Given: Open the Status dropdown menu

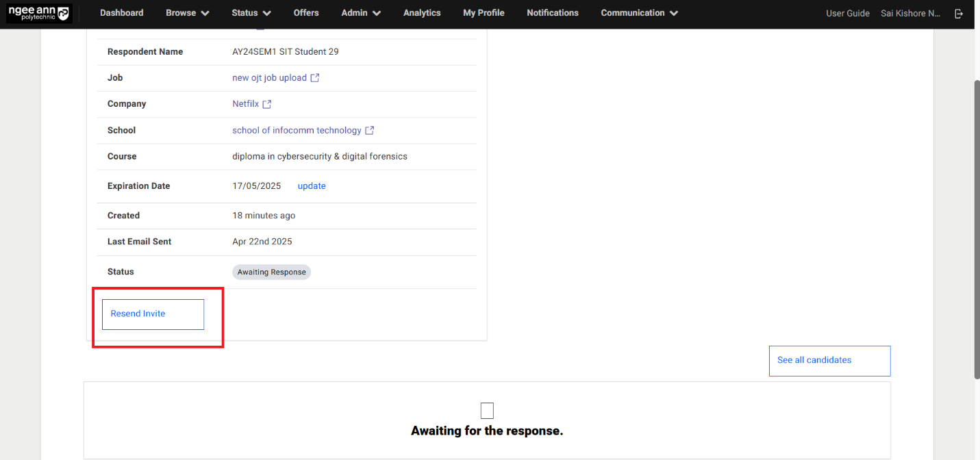Looking at the screenshot, I should [x=250, y=12].
